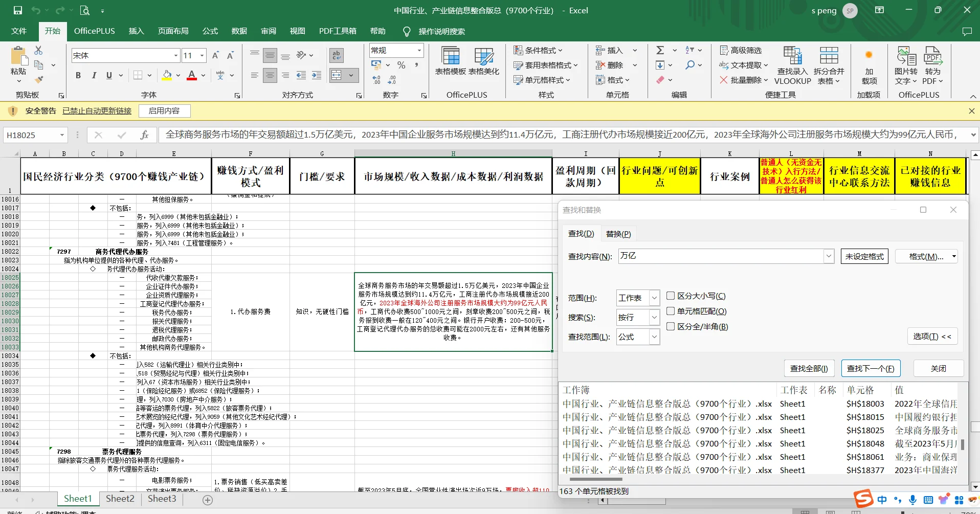The image size is (980, 514).
Task: Open 表格模板 table templates
Action: coord(450,61)
